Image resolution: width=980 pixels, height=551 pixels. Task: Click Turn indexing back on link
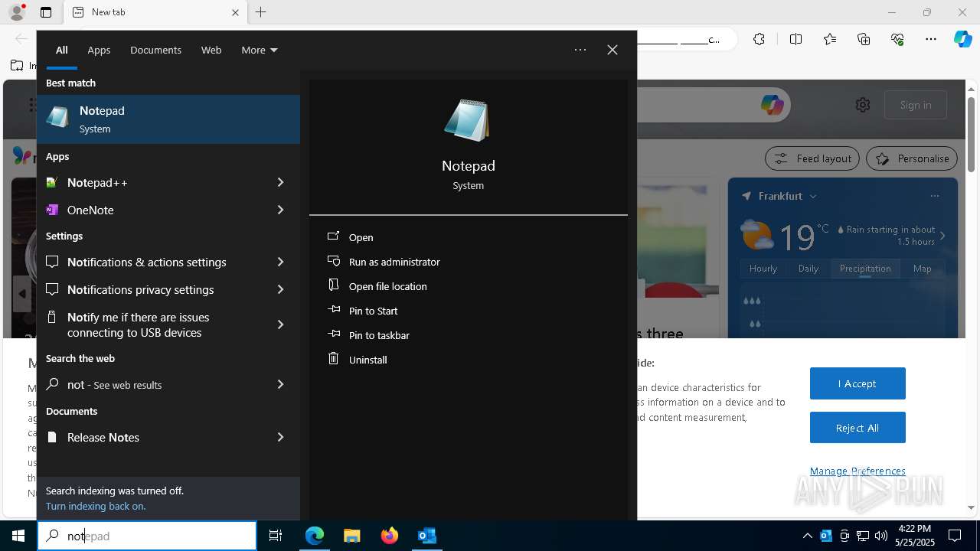click(96, 506)
